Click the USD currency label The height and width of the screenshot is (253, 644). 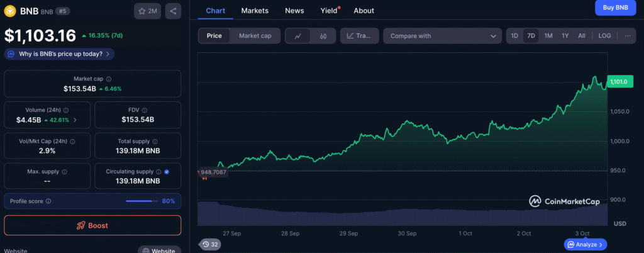pos(620,223)
